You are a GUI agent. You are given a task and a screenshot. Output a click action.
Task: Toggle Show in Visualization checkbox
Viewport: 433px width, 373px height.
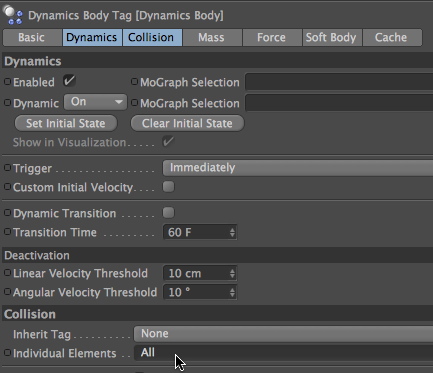[168, 142]
